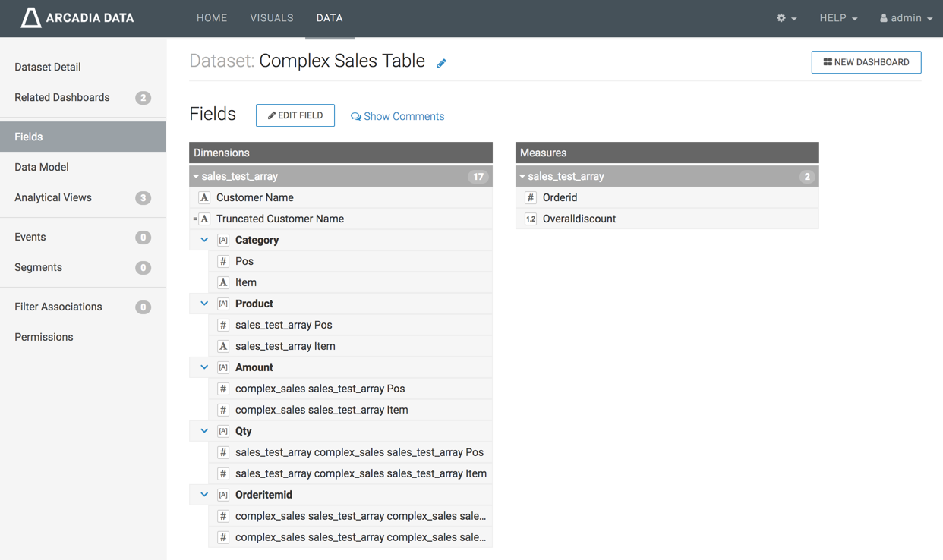Image resolution: width=943 pixels, height=560 pixels.
Task: Collapse sales_test_array under Dimensions
Action: 196,176
